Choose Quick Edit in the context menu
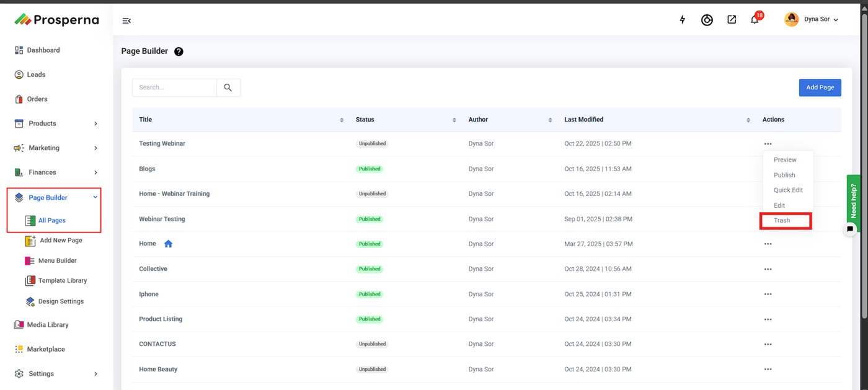The width and height of the screenshot is (868, 390). pos(788,190)
